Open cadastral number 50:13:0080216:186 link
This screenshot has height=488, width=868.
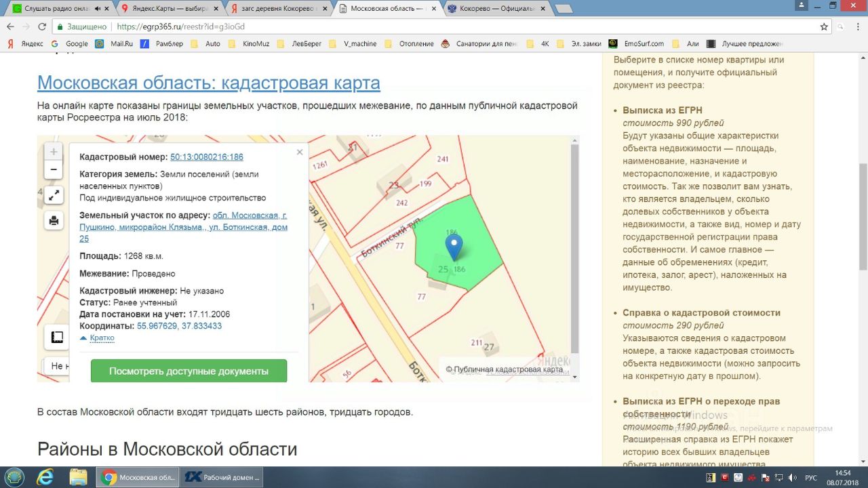pos(207,157)
